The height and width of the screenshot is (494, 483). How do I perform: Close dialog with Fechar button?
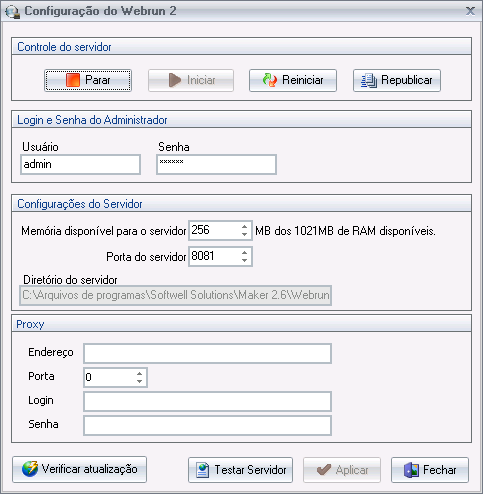[430, 470]
